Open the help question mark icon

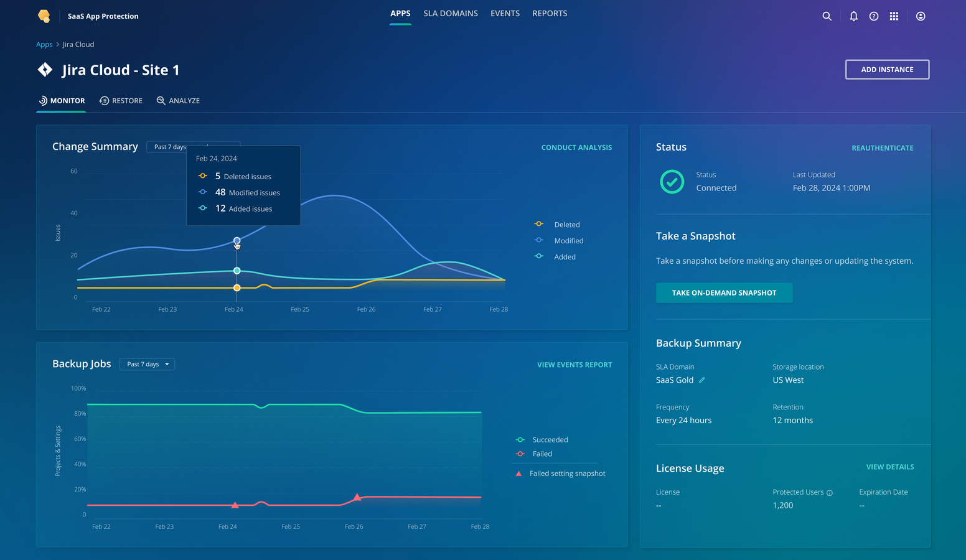coord(874,16)
